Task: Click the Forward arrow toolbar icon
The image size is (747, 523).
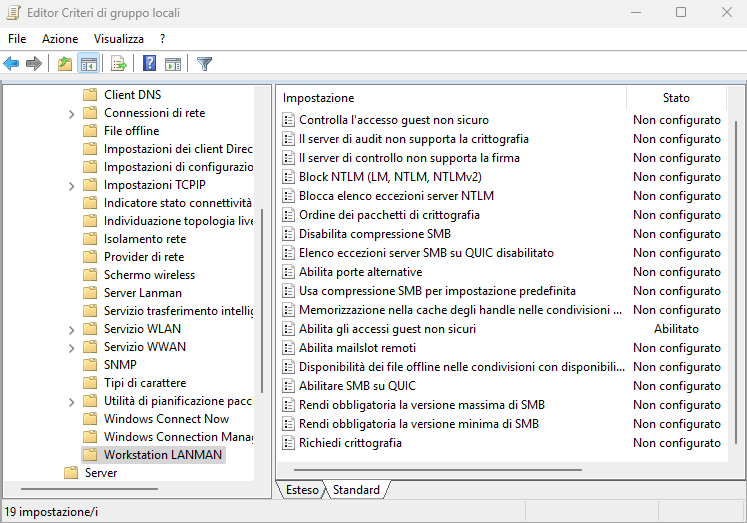Action: 34,63
